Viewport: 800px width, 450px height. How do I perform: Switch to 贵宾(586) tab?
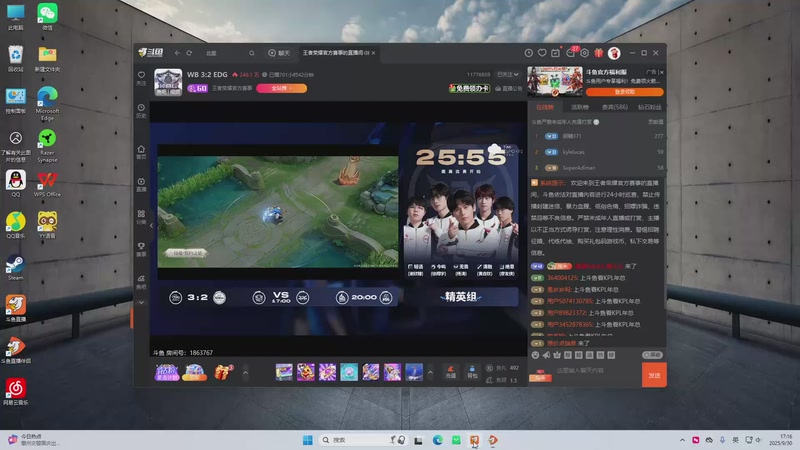(614, 107)
